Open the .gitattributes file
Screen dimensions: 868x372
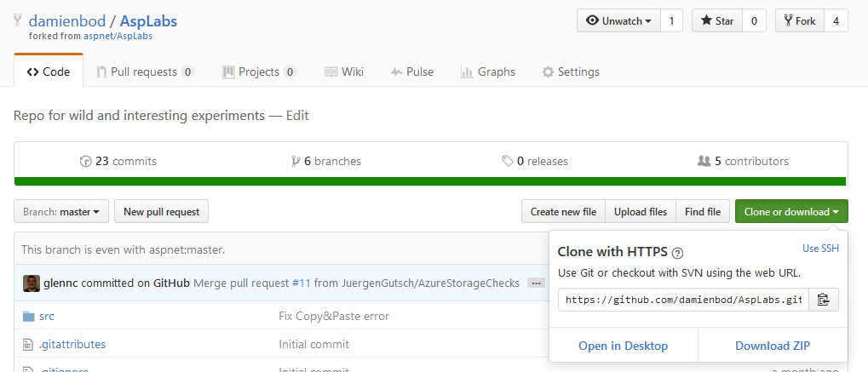click(x=72, y=344)
